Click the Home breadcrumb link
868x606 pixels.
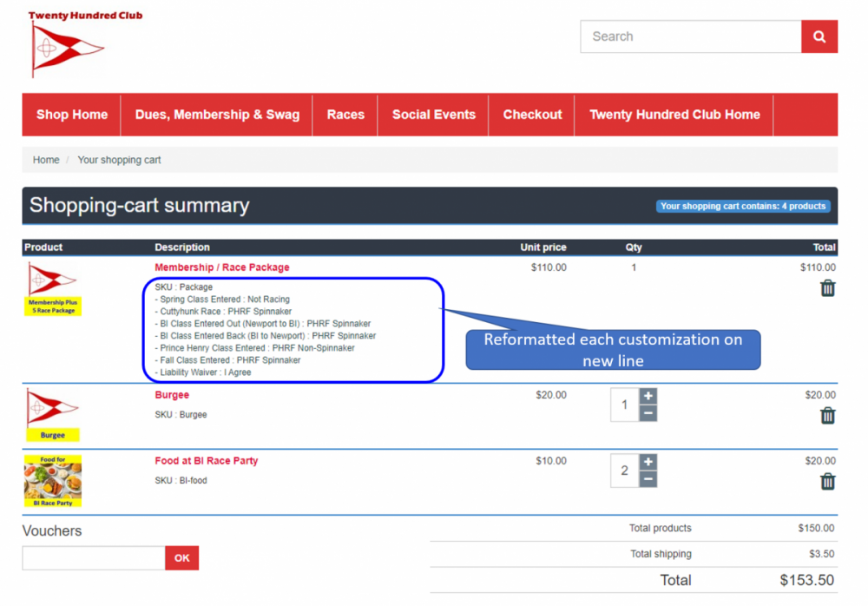[46, 160]
